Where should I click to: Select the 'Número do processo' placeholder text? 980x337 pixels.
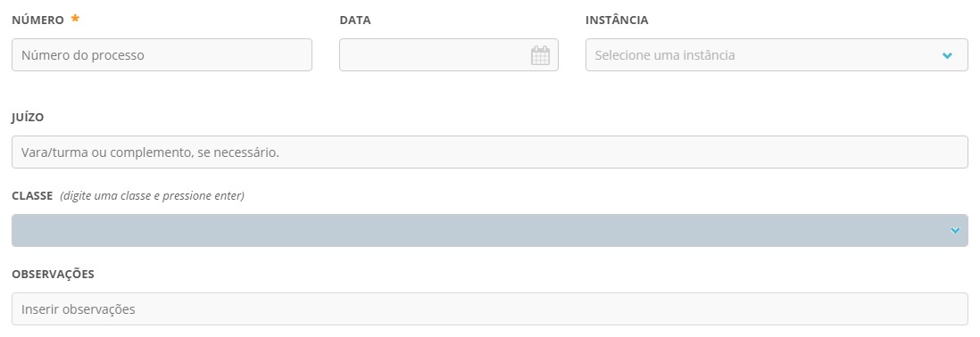coord(83,55)
